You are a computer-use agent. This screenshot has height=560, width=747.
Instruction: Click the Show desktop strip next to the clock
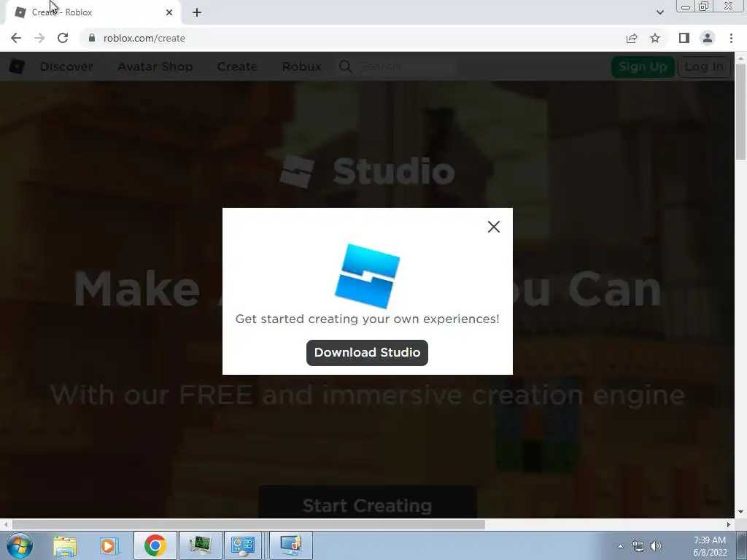tap(742, 545)
